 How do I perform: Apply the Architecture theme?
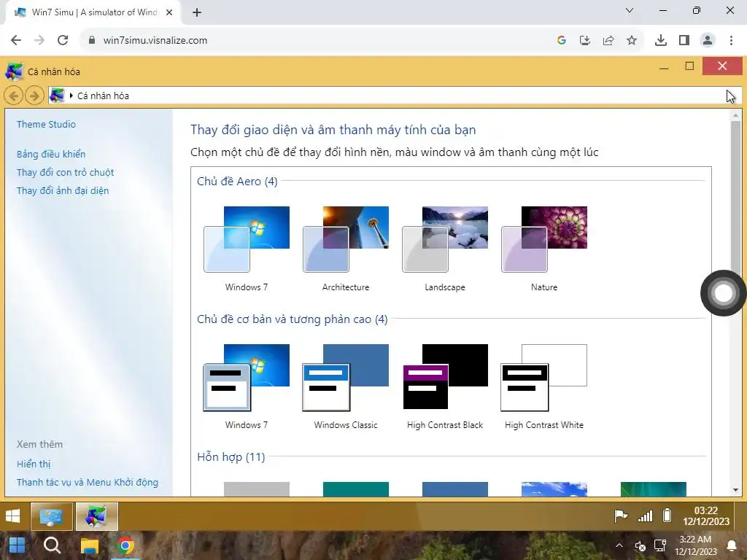(346, 249)
